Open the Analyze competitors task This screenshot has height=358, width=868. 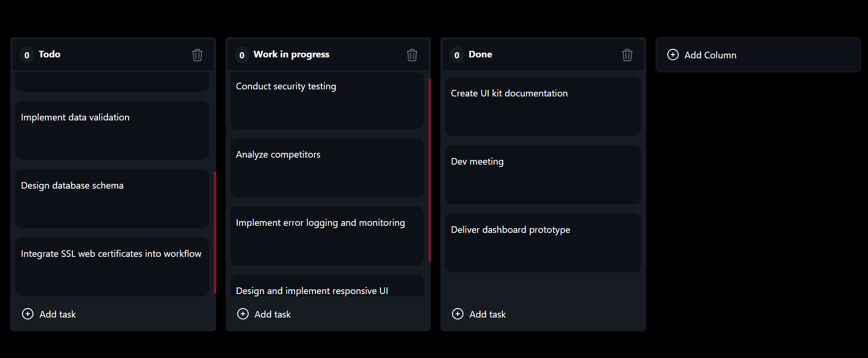[327, 167]
